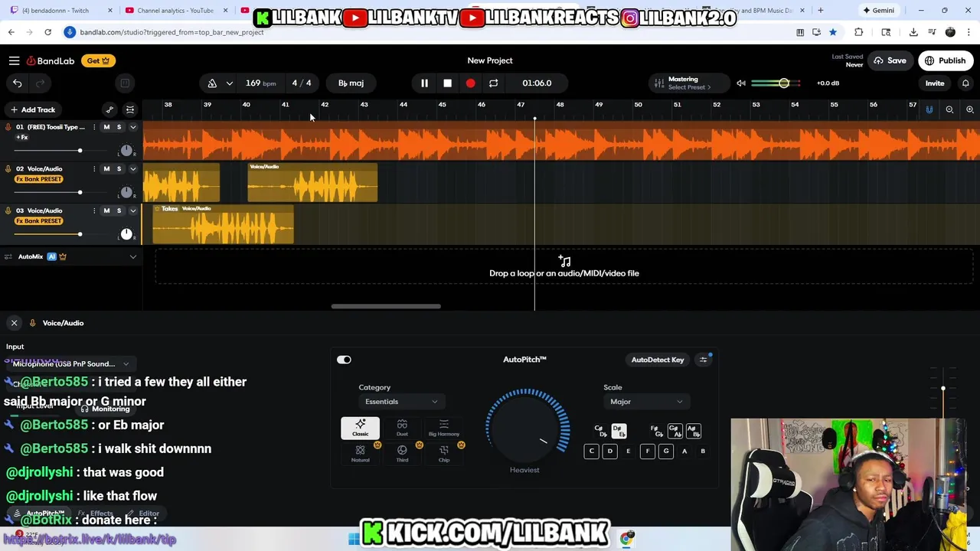
Task: Mute track 02 Voice/Audio
Action: 106,169
